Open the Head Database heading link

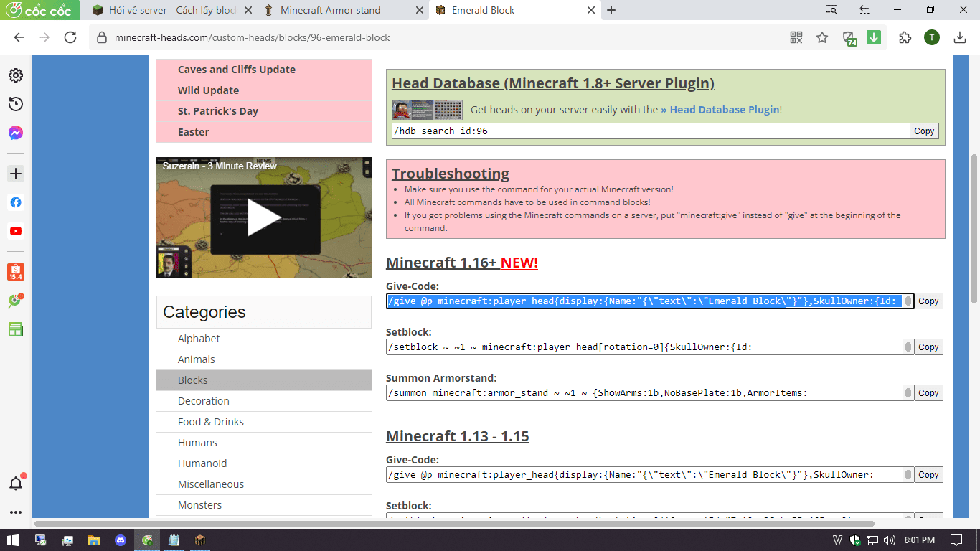pyautogui.click(x=553, y=83)
